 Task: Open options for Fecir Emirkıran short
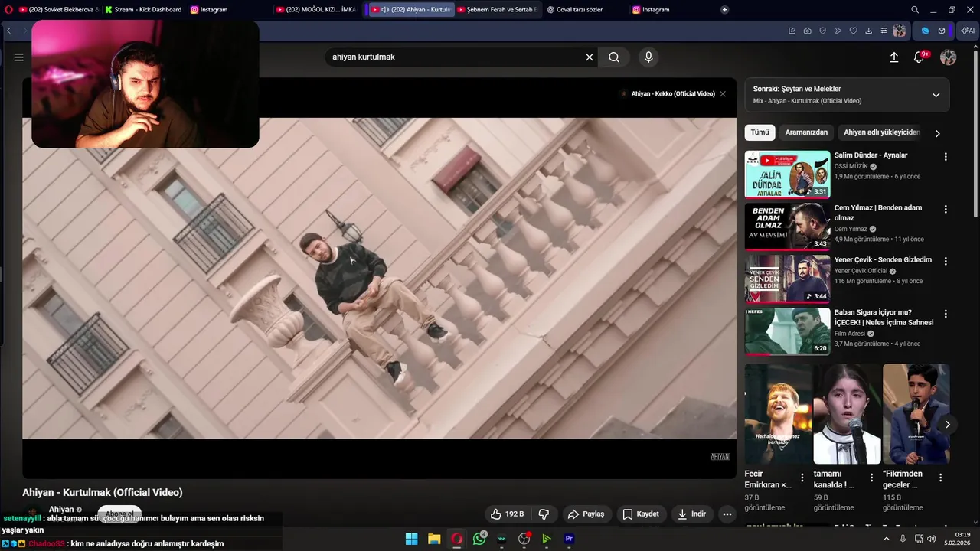802,478
